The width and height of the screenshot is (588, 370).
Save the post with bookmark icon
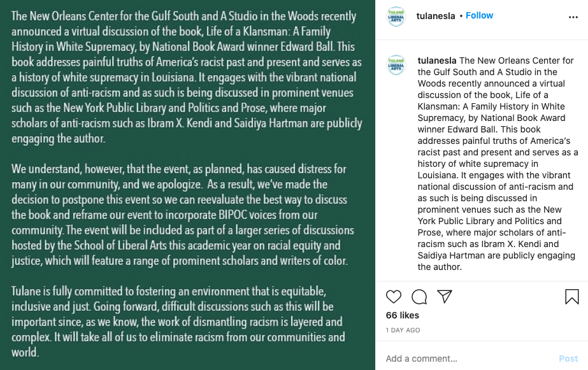[x=572, y=297]
